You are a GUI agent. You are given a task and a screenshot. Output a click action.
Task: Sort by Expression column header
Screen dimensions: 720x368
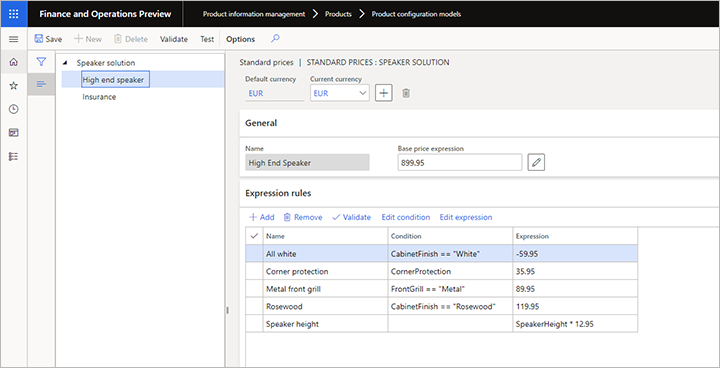click(575, 236)
